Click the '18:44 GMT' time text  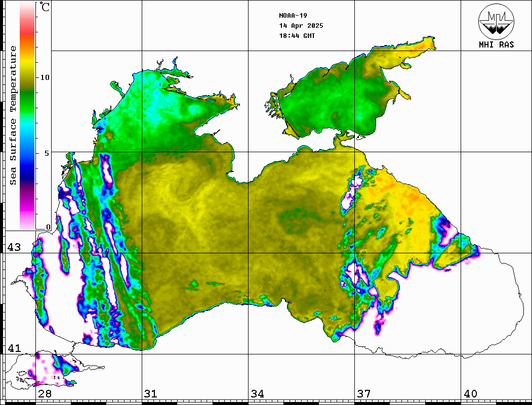[297, 35]
